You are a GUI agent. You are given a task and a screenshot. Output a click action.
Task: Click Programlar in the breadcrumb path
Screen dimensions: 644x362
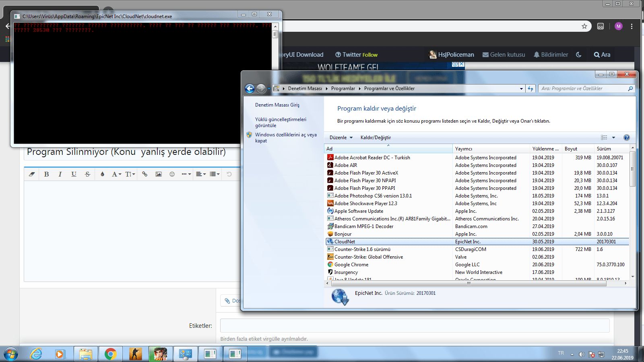pos(343,88)
